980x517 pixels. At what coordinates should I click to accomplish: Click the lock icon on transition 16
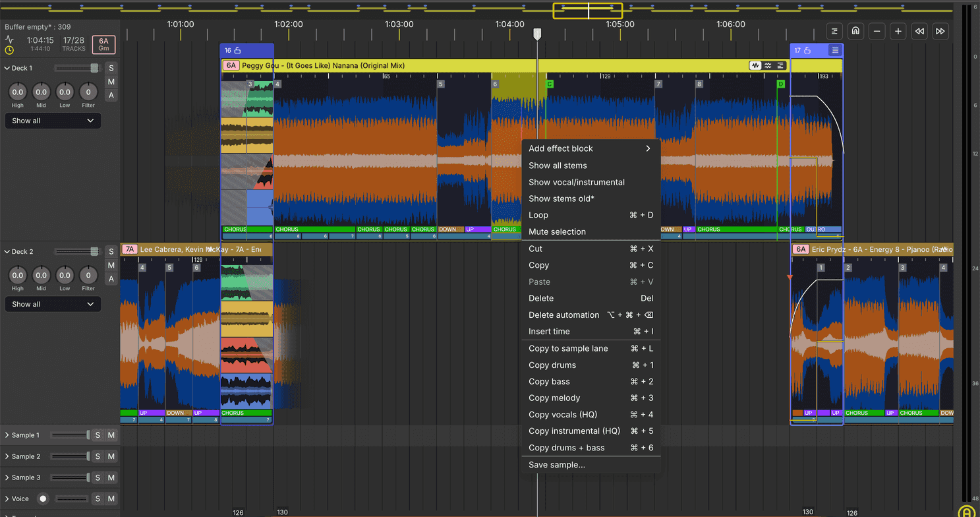[x=238, y=50]
